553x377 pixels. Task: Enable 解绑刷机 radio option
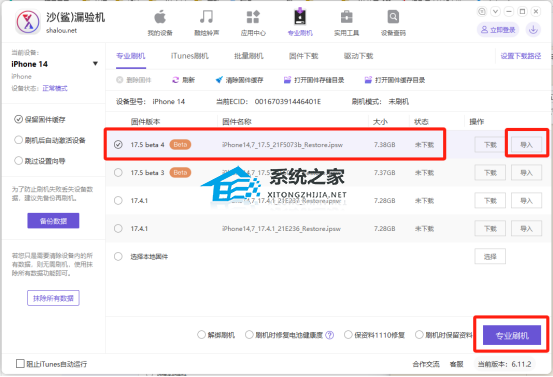(x=201, y=335)
